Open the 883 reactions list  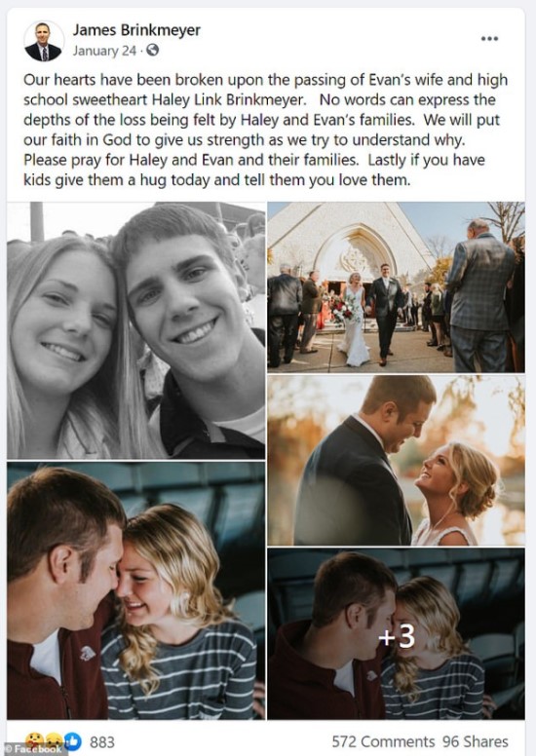pyautogui.click(x=102, y=742)
